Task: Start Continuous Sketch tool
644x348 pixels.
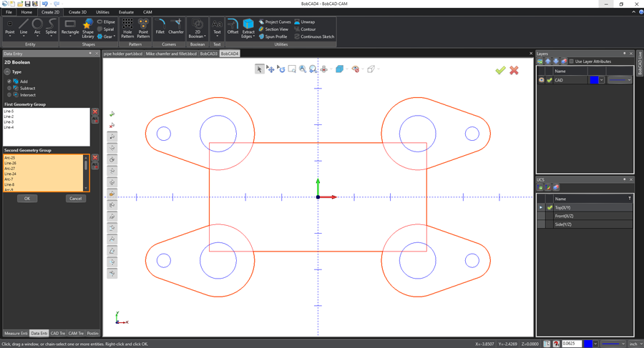Action: click(x=314, y=36)
